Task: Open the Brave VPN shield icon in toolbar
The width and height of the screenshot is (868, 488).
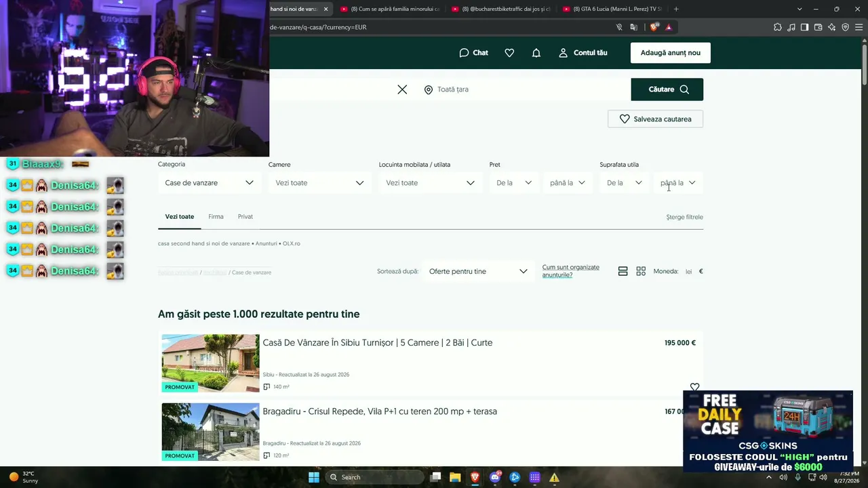Action: [845, 27]
